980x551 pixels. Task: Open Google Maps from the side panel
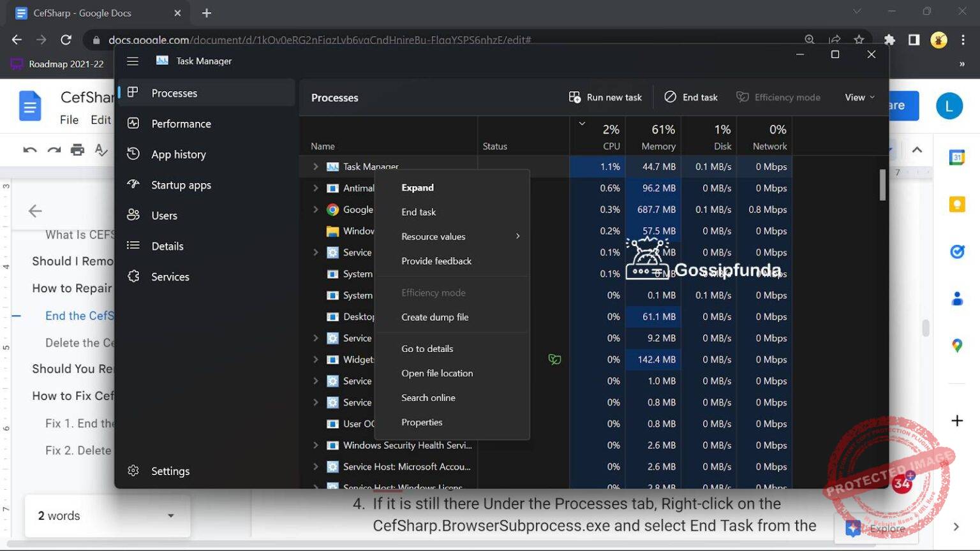[x=956, y=345]
